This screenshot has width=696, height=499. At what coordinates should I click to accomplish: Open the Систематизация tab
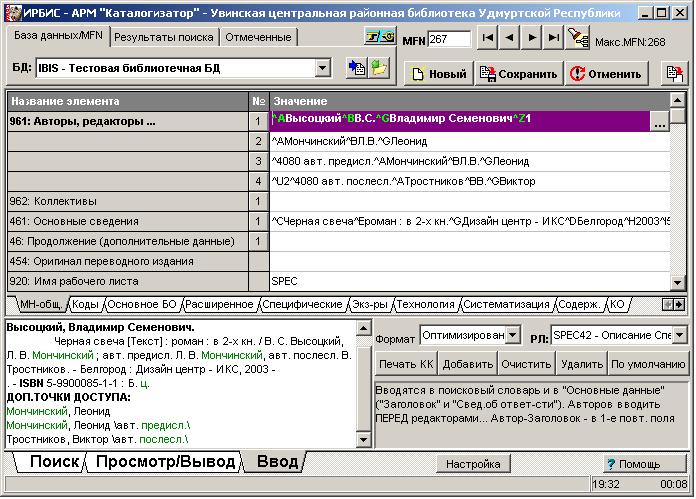tap(506, 305)
